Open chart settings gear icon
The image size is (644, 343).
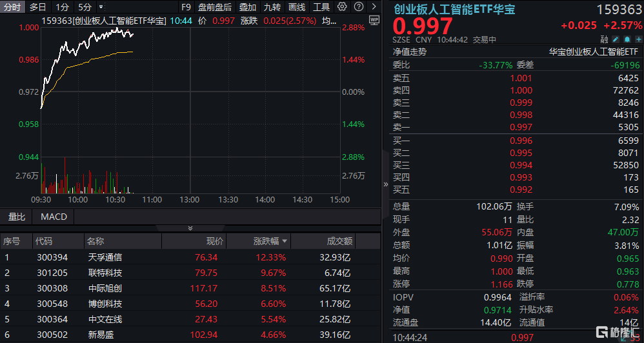pyautogui.click(x=342, y=6)
